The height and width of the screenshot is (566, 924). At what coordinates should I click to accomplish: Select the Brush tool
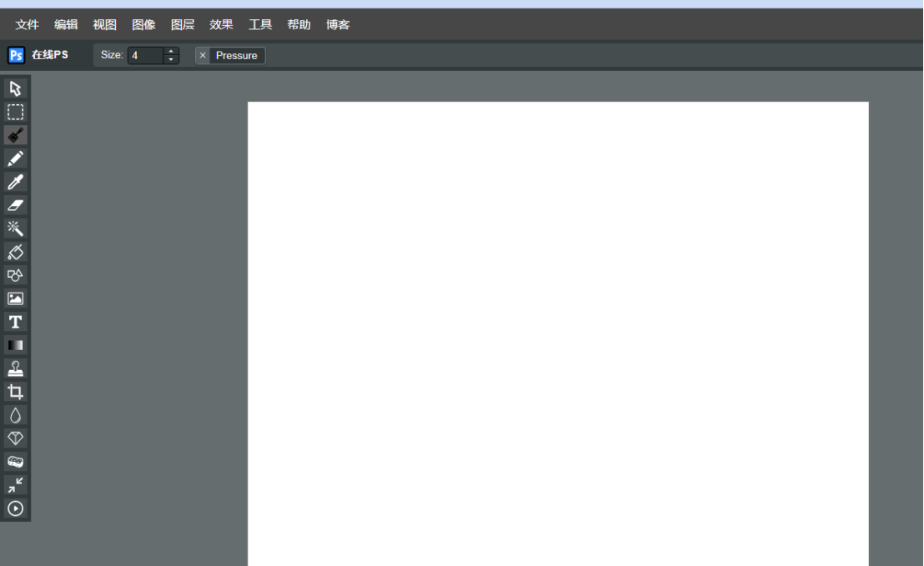click(x=15, y=134)
